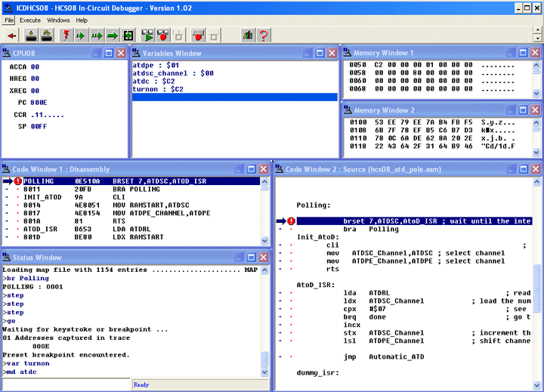
Task: Select variable row turnon : $C2
Action: point(158,89)
